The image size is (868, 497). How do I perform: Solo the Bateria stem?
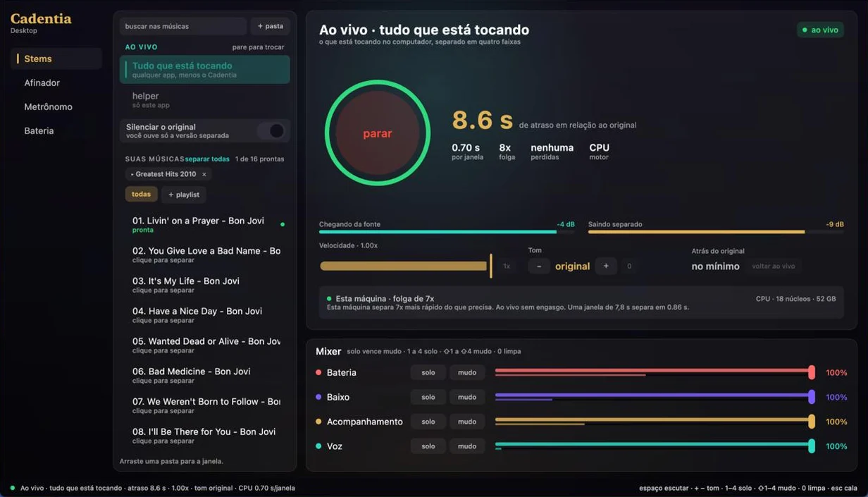pos(428,372)
